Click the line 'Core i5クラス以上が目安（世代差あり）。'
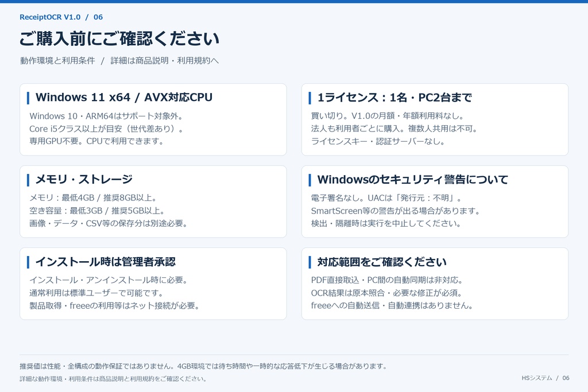The image size is (588, 392). coord(106,129)
